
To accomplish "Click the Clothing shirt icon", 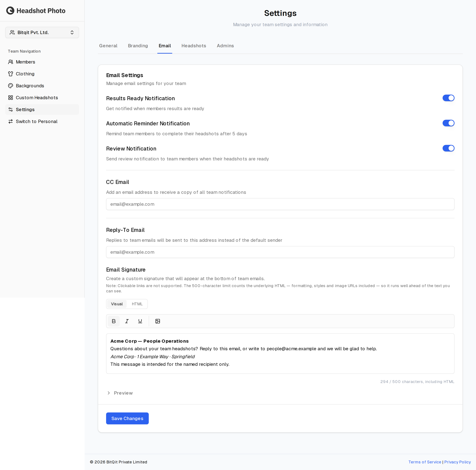I will click(11, 74).
